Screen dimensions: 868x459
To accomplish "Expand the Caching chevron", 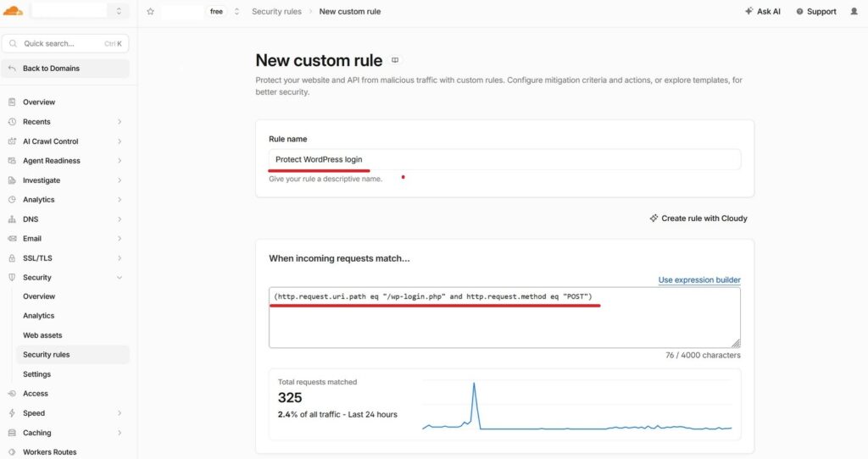I will click(120, 433).
